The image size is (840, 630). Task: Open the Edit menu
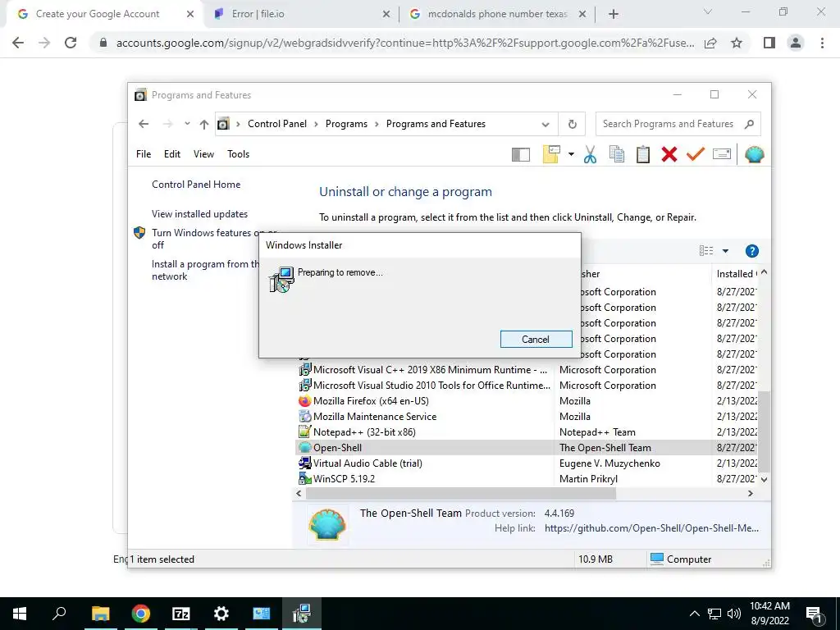(172, 154)
